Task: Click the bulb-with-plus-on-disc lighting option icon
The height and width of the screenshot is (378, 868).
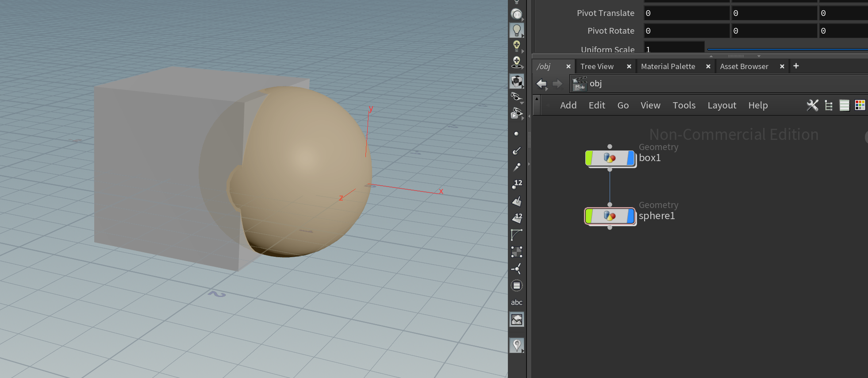Action: (x=516, y=62)
